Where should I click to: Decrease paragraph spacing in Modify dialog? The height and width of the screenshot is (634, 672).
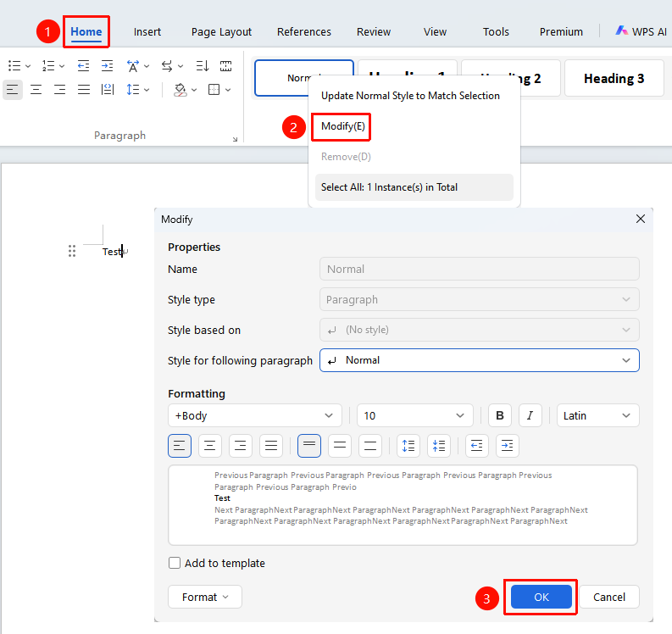click(x=439, y=446)
